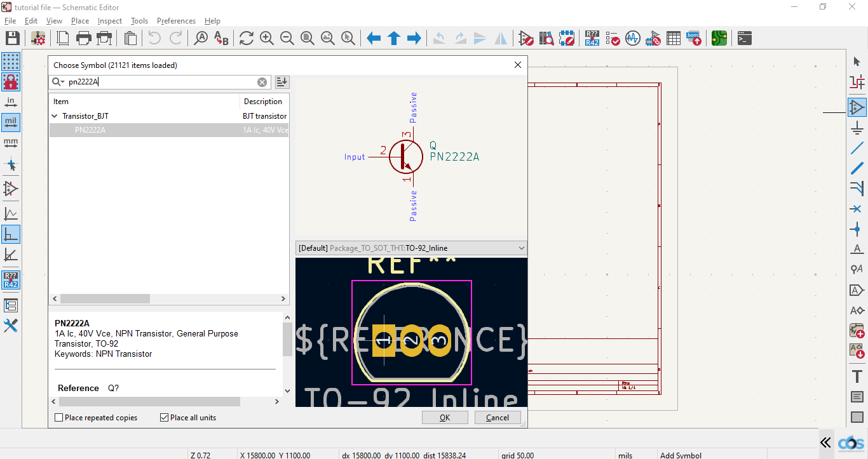Open Find and Replace icon
This screenshot has width=868, height=459.
[221, 38]
